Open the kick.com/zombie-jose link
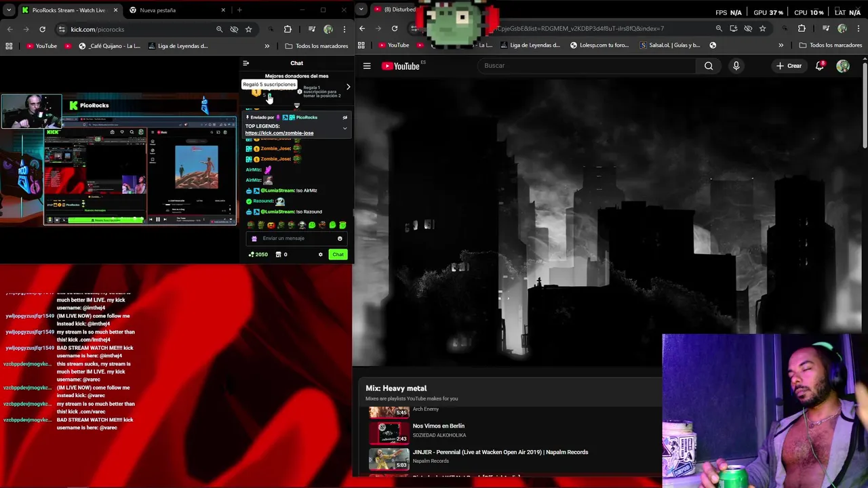Viewport: 868px width, 488px height. pyautogui.click(x=279, y=133)
